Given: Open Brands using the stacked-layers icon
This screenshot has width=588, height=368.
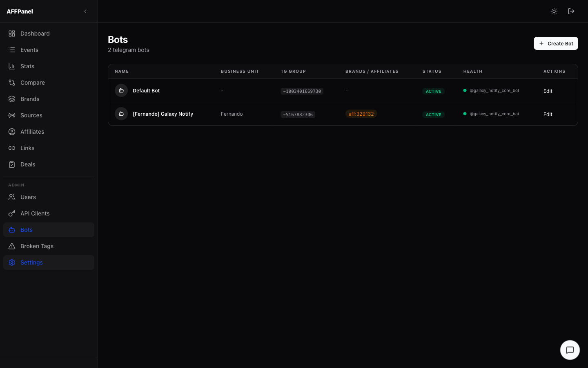Looking at the screenshot, I should tap(12, 99).
